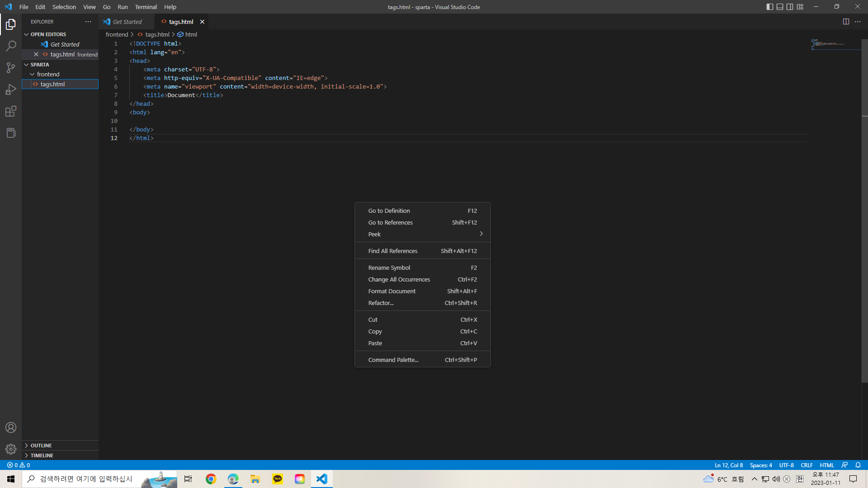Open Google Chrome from taskbar
Viewport: 868px width, 488px height.
tap(211, 479)
